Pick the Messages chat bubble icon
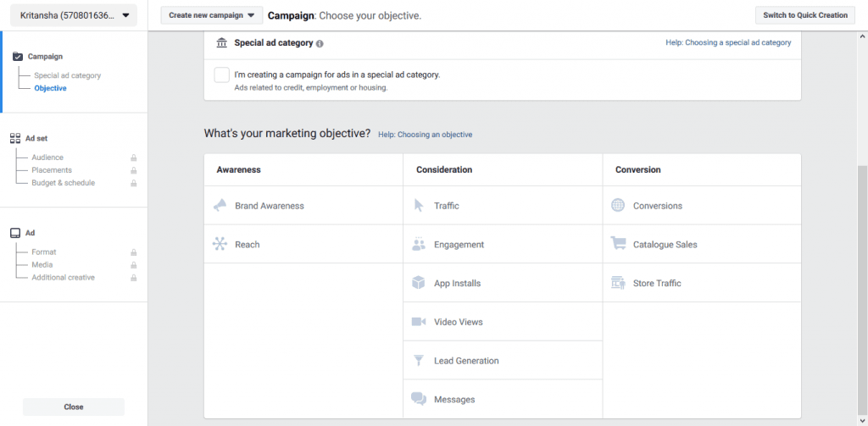 (x=419, y=399)
